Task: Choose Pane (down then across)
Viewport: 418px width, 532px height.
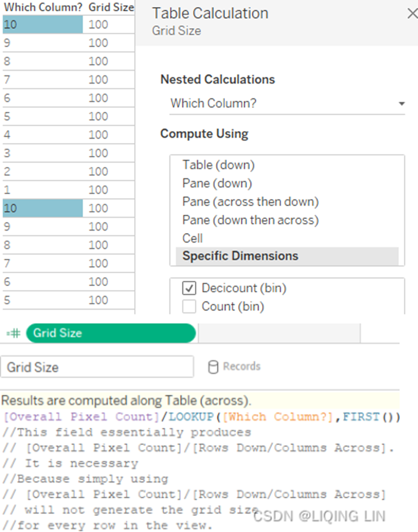Action: 250,220
